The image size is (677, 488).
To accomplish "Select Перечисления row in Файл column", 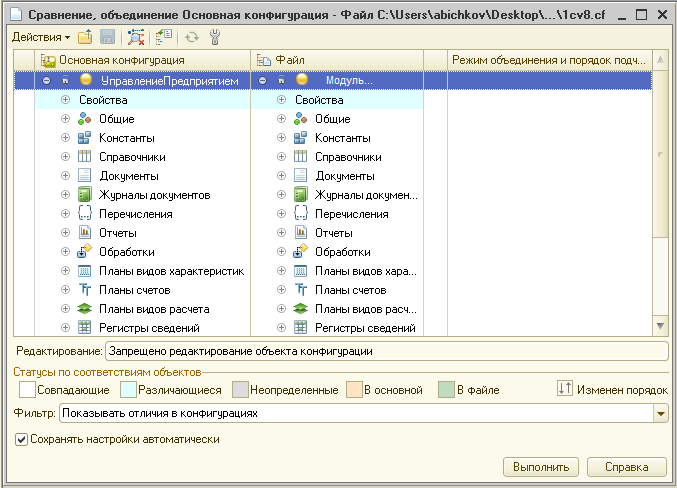I will pos(337,214).
